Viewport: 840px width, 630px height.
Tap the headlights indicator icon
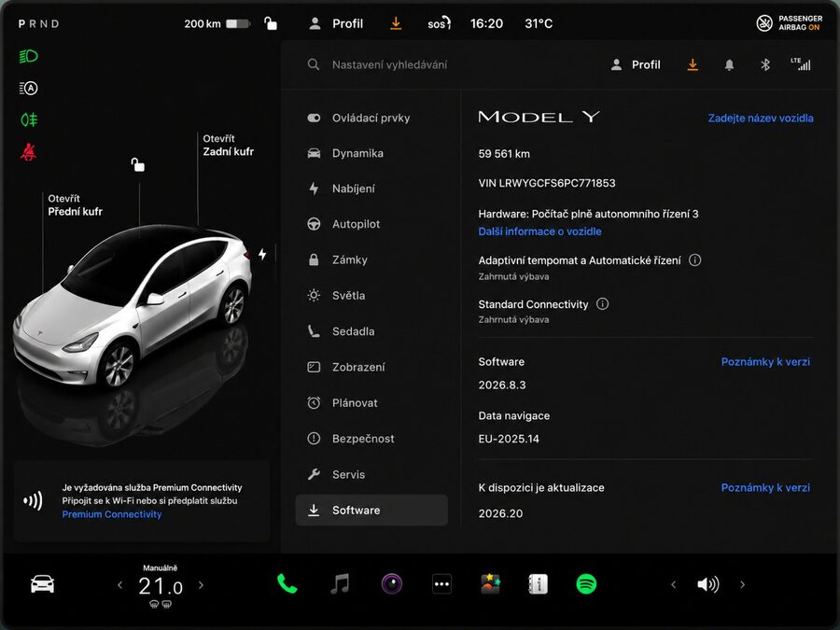pos(28,56)
